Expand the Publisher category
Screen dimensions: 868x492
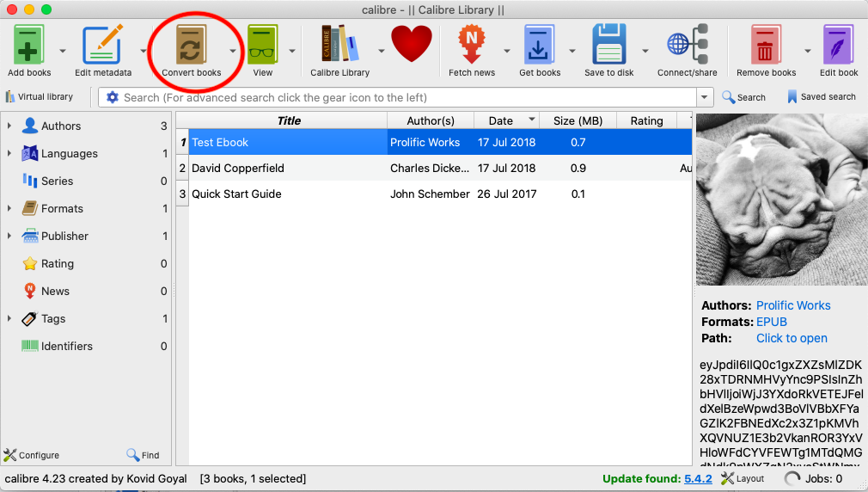(x=9, y=236)
